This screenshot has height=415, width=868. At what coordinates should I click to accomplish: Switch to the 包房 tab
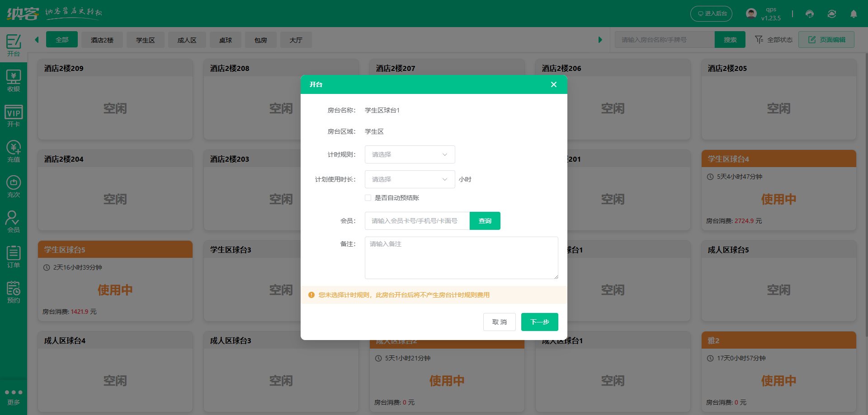click(260, 40)
